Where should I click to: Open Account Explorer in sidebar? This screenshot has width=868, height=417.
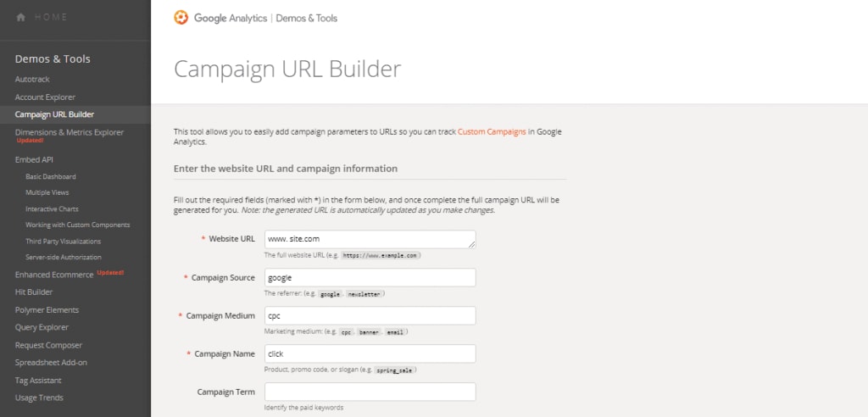[x=45, y=97]
